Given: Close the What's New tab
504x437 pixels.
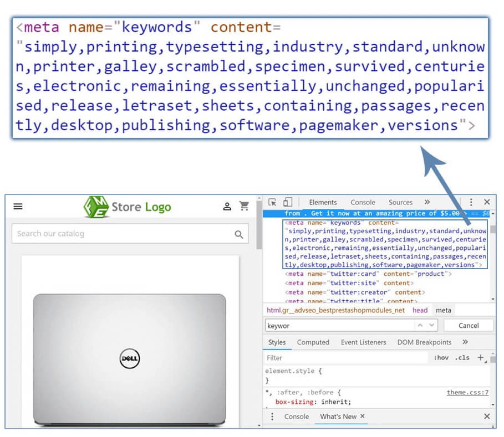Looking at the screenshot, I should (362, 416).
